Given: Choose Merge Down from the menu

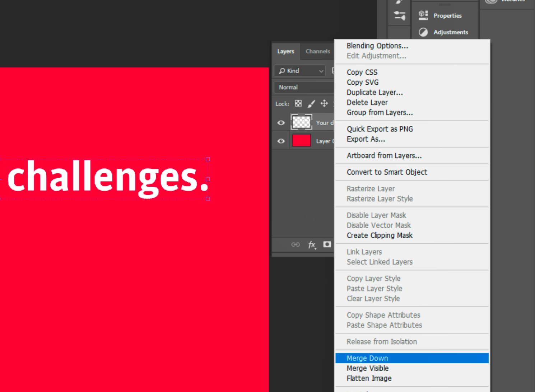Looking at the screenshot, I should coord(367,358).
